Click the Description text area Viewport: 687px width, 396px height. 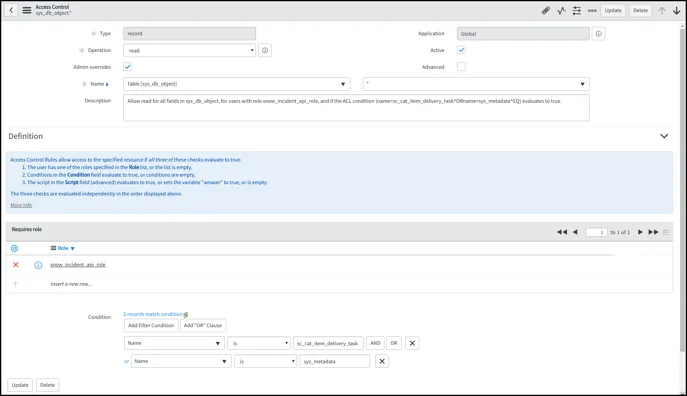356,108
